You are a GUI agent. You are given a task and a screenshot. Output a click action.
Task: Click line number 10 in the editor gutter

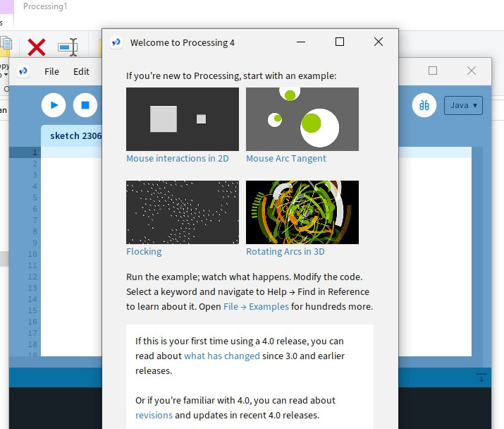tap(32, 254)
